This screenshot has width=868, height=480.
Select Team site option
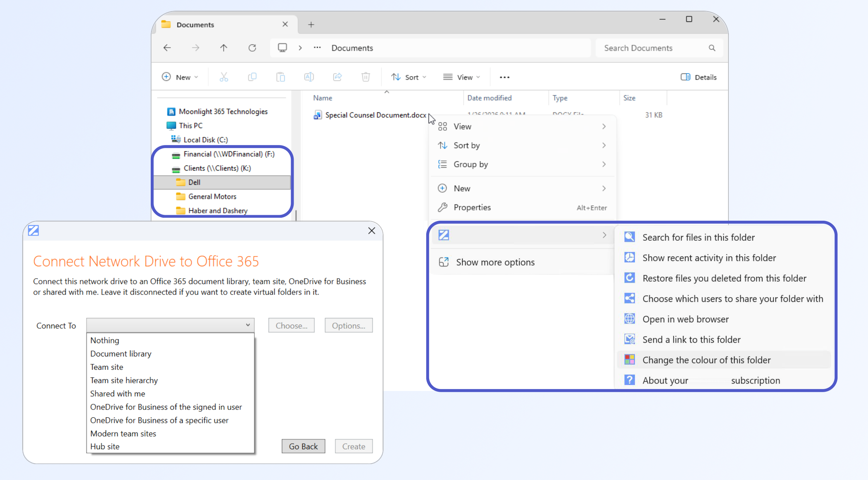pos(170,367)
